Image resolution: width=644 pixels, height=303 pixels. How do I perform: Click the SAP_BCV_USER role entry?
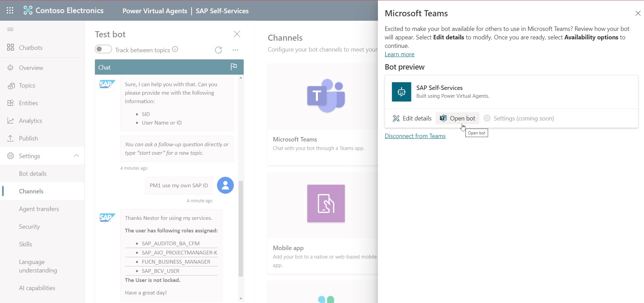click(160, 271)
